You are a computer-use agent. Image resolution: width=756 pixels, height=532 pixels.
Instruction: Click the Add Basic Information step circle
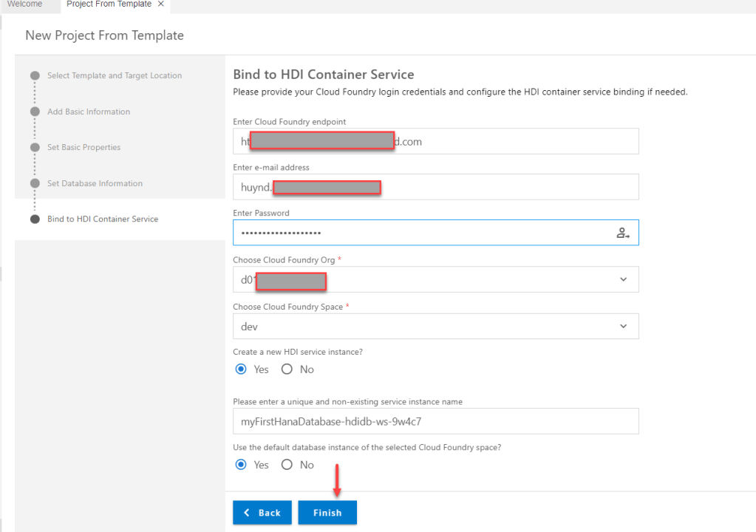35,112
